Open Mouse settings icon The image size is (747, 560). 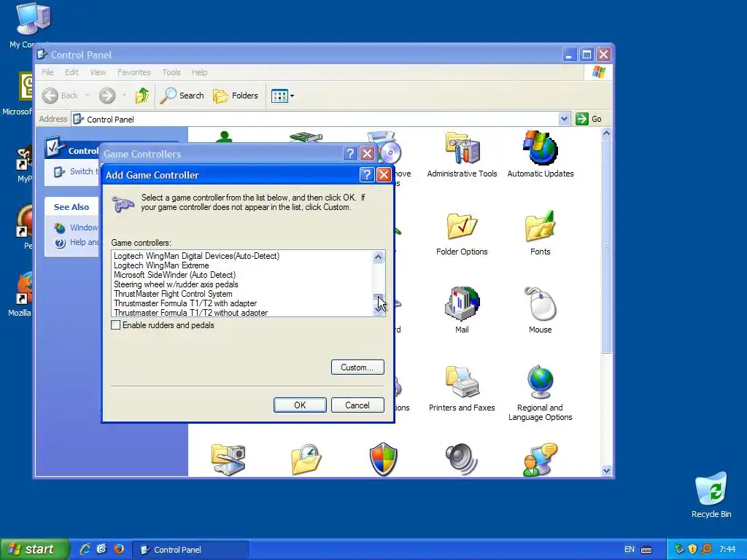pos(540,311)
